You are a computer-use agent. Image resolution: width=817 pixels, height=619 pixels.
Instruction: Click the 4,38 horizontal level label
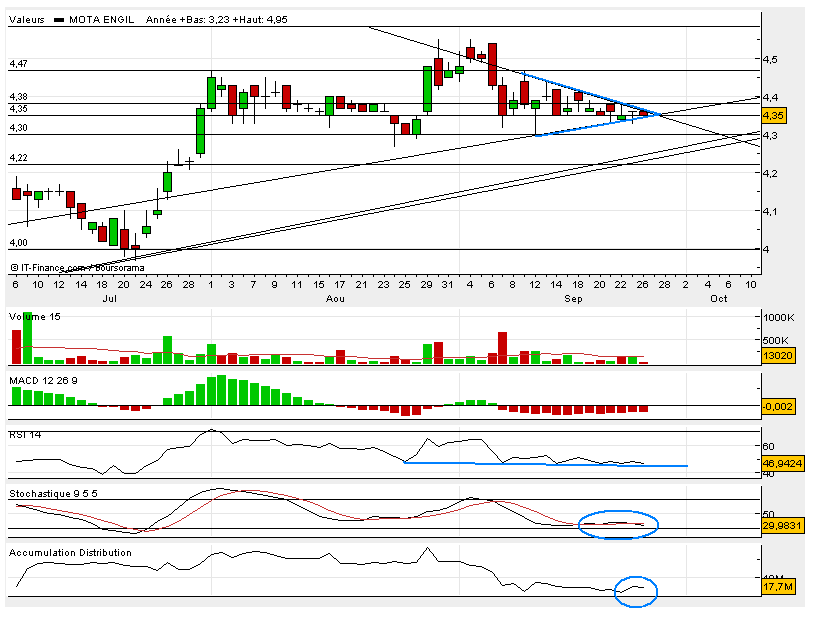point(18,96)
